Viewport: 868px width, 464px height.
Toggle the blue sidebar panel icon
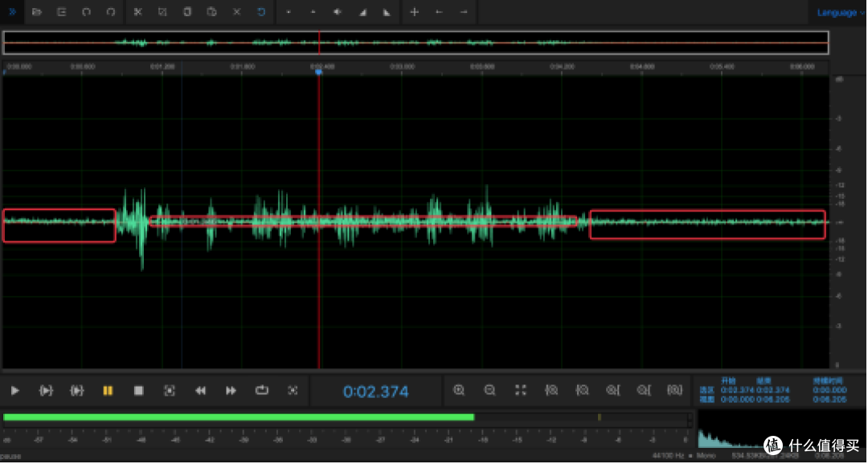tap(11, 11)
